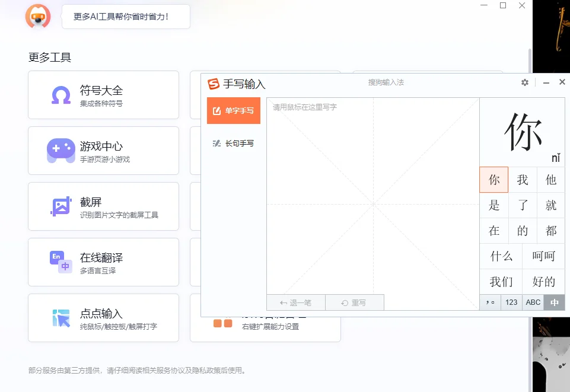Click the 截屏 screenshot icon
Image resolution: width=570 pixels, height=392 pixels.
[x=60, y=206]
